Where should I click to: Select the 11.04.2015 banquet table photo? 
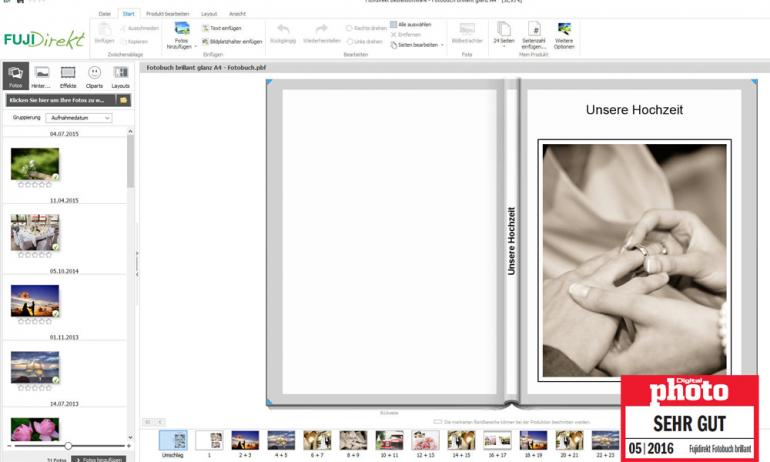(35, 232)
